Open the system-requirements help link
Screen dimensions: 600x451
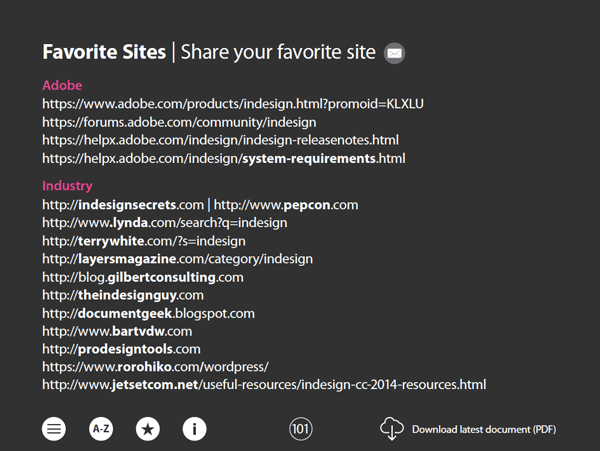click(x=223, y=159)
